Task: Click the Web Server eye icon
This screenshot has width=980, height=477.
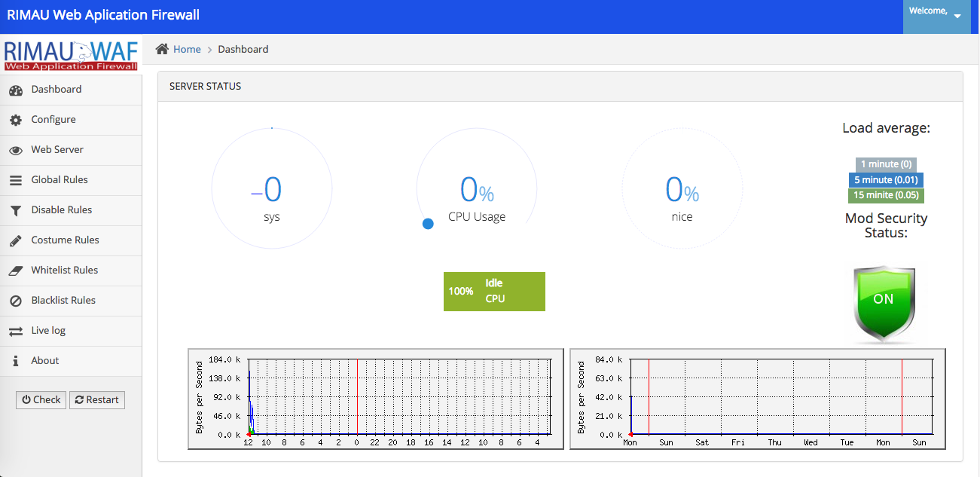Action: pos(16,151)
